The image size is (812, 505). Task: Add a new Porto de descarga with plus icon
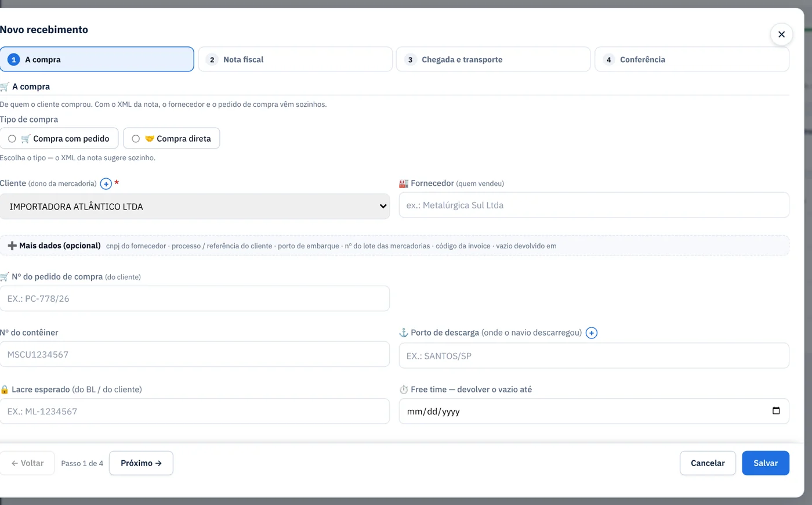point(592,333)
